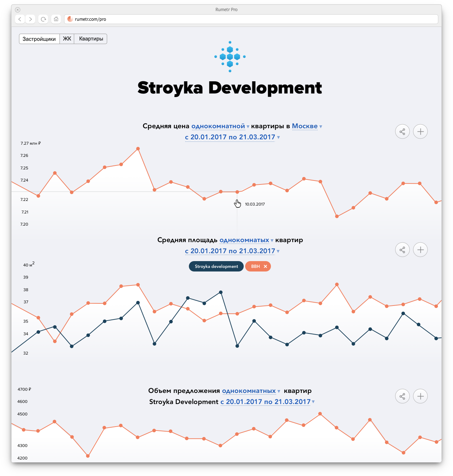Click the browser back arrow button

(20, 19)
